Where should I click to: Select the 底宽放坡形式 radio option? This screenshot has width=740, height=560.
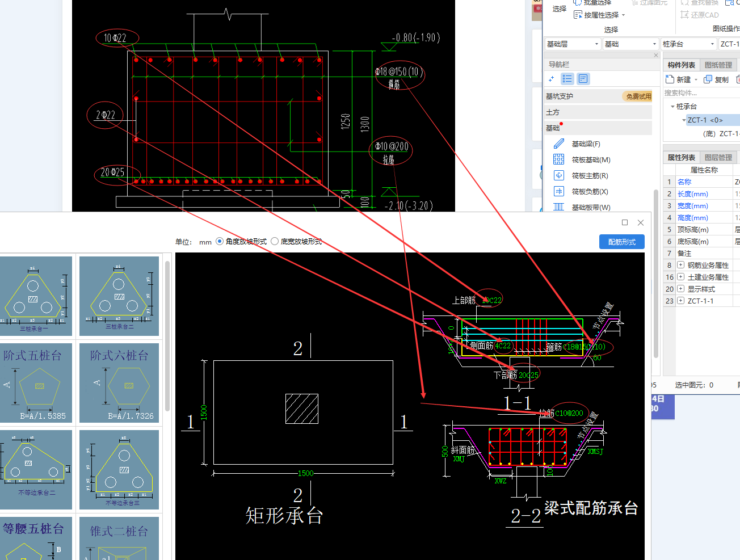click(x=275, y=241)
